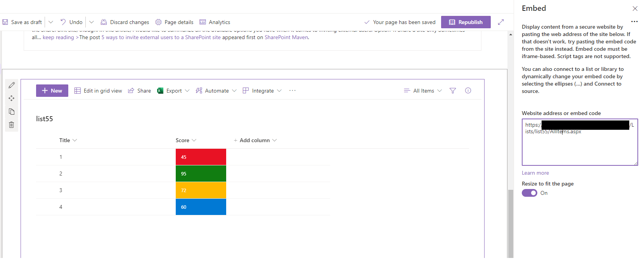Click the red Score cell 45
This screenshot has width=644, height=263.
tap(201, 157)
